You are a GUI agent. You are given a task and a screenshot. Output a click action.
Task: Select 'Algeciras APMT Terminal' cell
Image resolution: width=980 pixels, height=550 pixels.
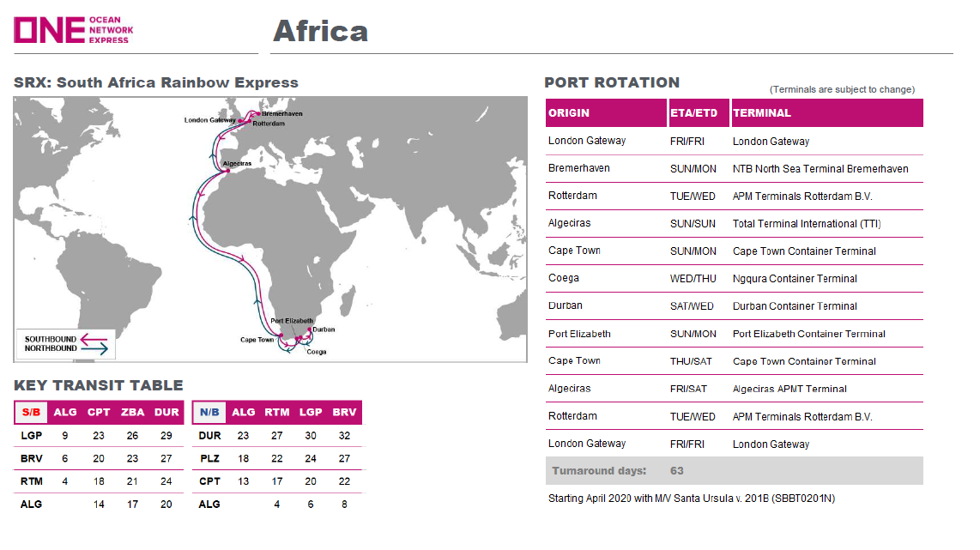[789, 389]
